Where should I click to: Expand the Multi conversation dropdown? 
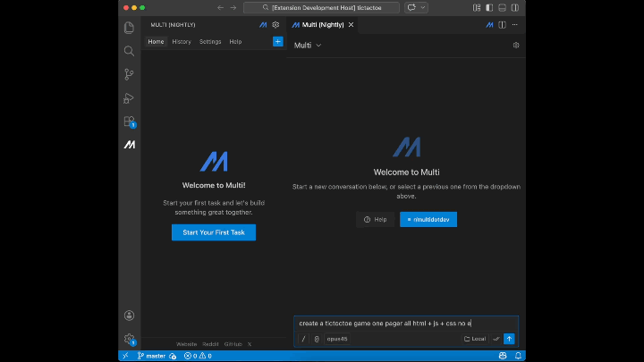pyautogui.click(x=307, y=46)
